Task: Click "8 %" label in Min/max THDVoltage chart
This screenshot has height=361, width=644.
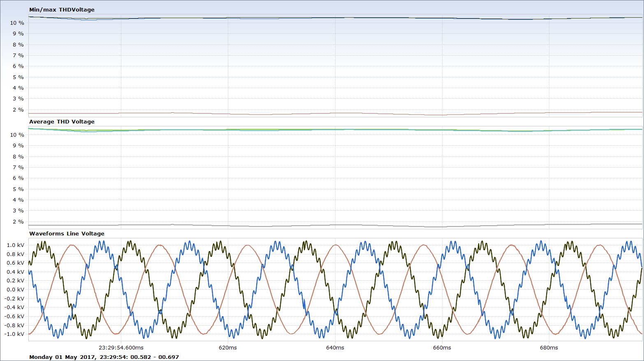Action: pos(18,44)
